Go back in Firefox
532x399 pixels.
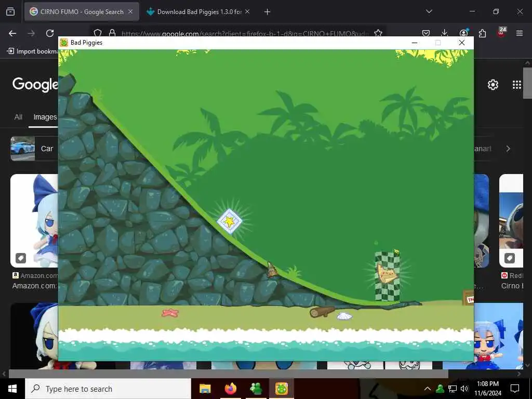point(12,33)
